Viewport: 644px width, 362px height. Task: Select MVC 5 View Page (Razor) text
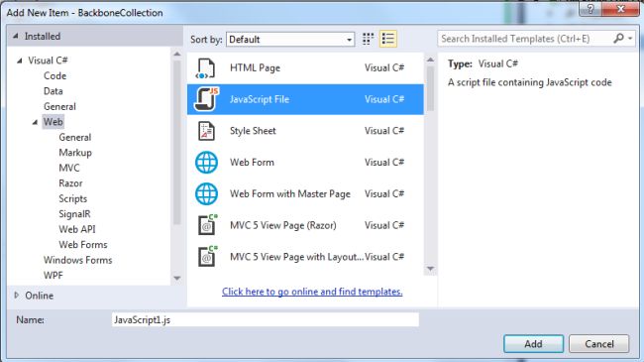tap(283, 225)
